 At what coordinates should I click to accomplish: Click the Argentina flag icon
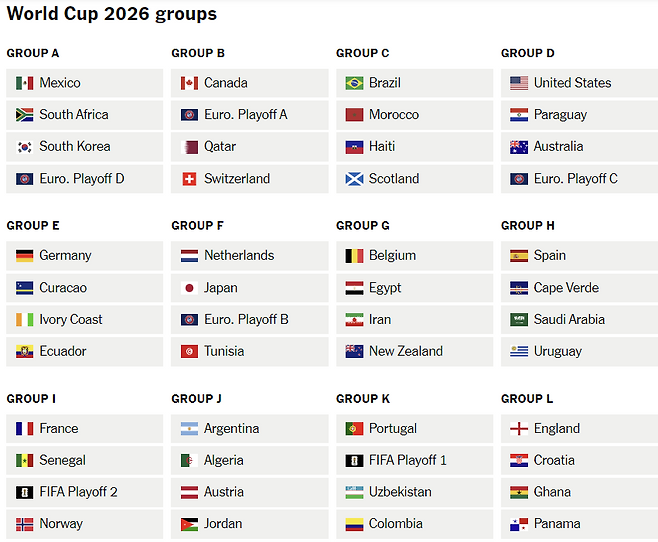[189, 429]
